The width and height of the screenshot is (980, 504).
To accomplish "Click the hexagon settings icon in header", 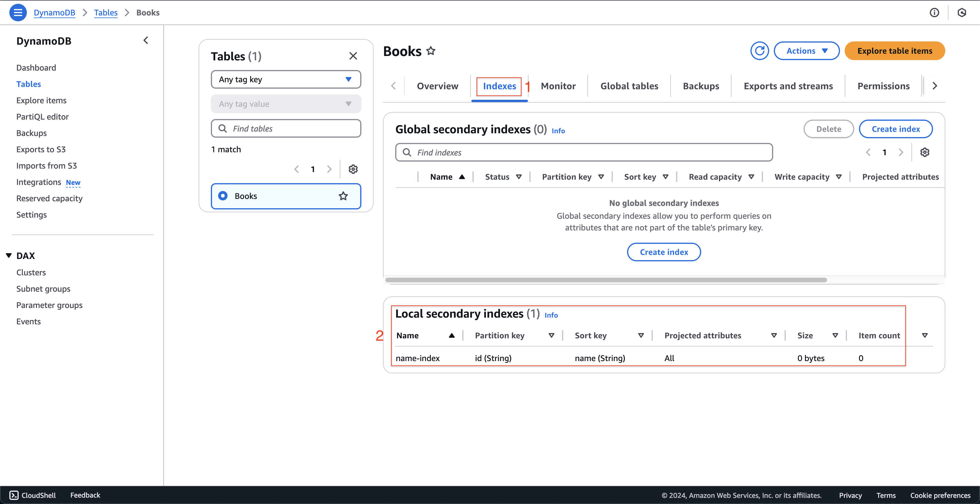I will coord(961,13).
